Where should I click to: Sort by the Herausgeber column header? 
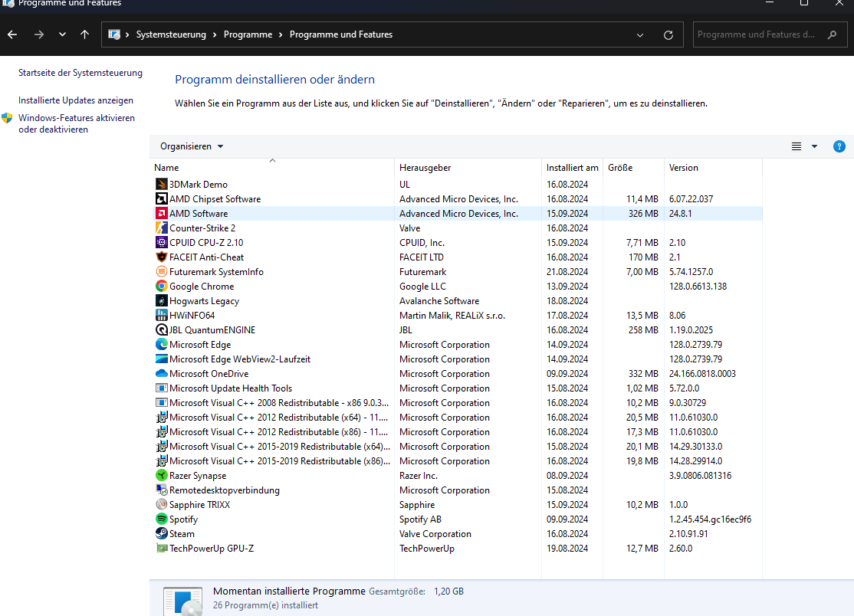point(468,168)
